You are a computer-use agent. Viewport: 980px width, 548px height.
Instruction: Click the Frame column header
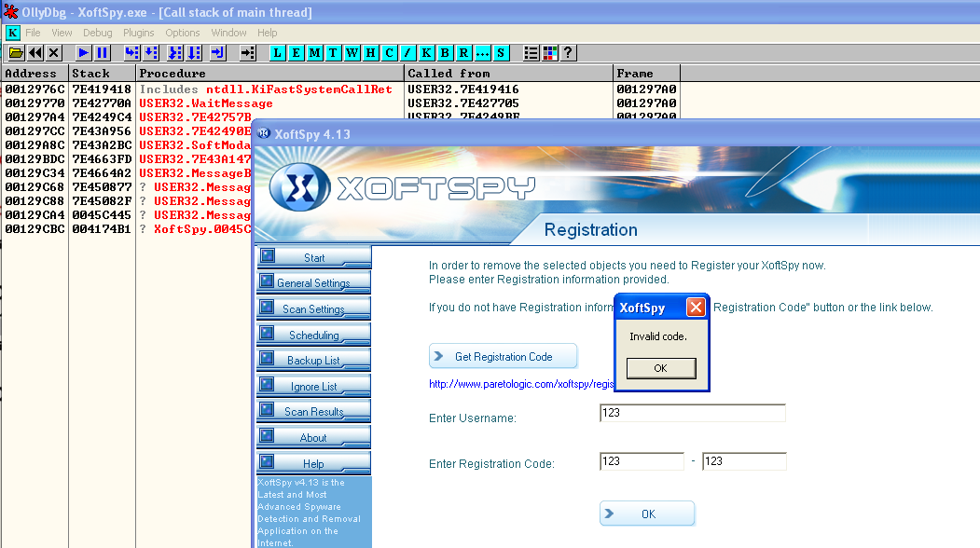pos(646,73)
